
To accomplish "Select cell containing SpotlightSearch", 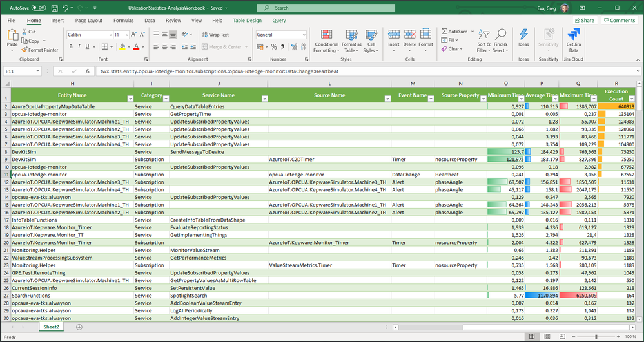I will click(219, 295).
